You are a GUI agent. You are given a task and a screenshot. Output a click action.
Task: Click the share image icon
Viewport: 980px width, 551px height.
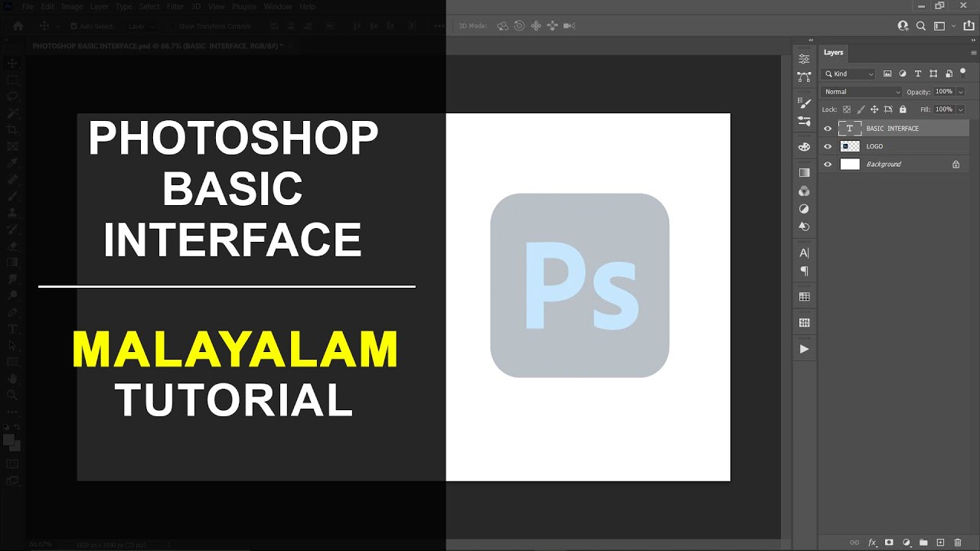coord(969,26)
